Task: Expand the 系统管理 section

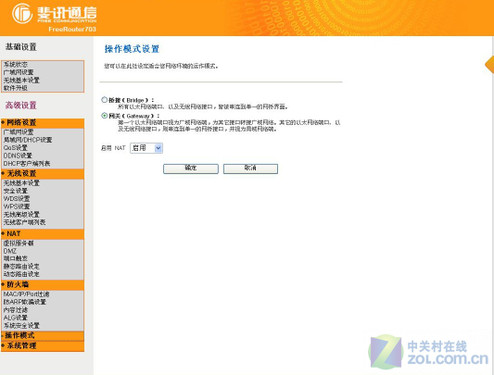Action: point(42,346)
